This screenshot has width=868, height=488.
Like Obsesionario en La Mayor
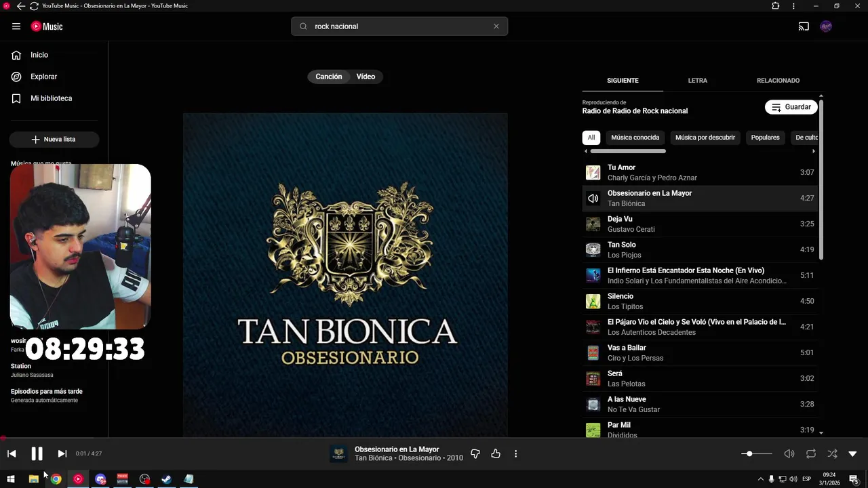(x=496, y=453)
